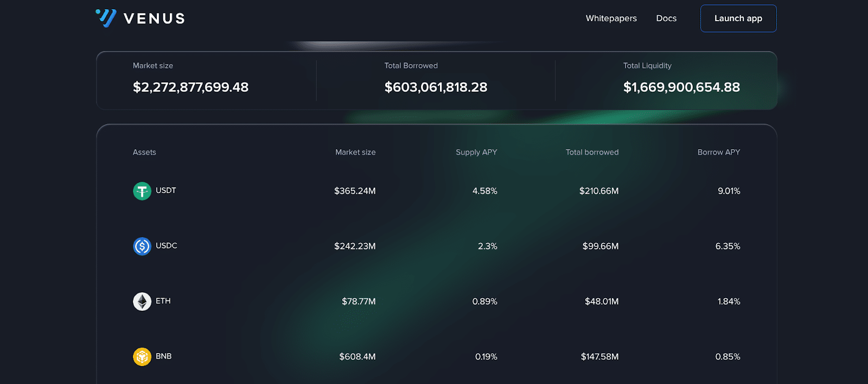Viewport: 868px width, 384px height.
Task: Select the USDT asset label
Action: point(165,190)
